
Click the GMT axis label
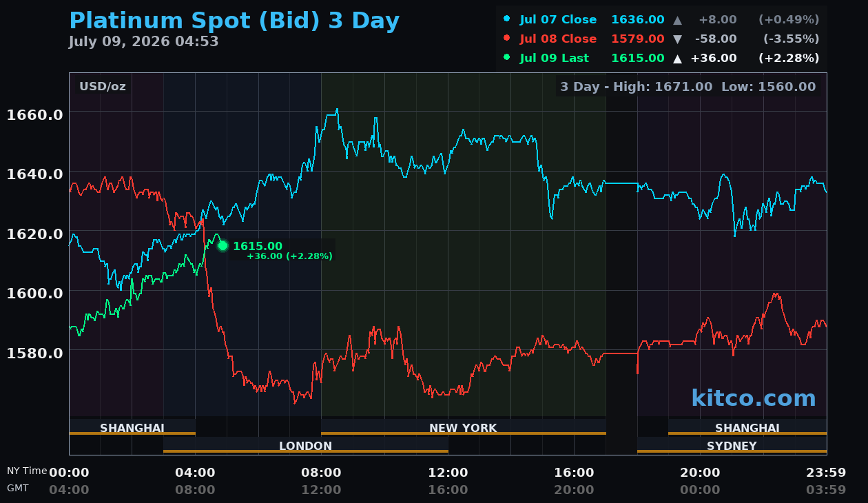pyautogui.click(x=18, y=488)
